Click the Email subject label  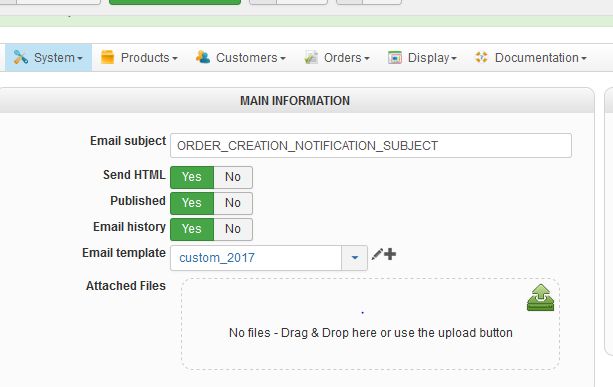coord(128,141)
